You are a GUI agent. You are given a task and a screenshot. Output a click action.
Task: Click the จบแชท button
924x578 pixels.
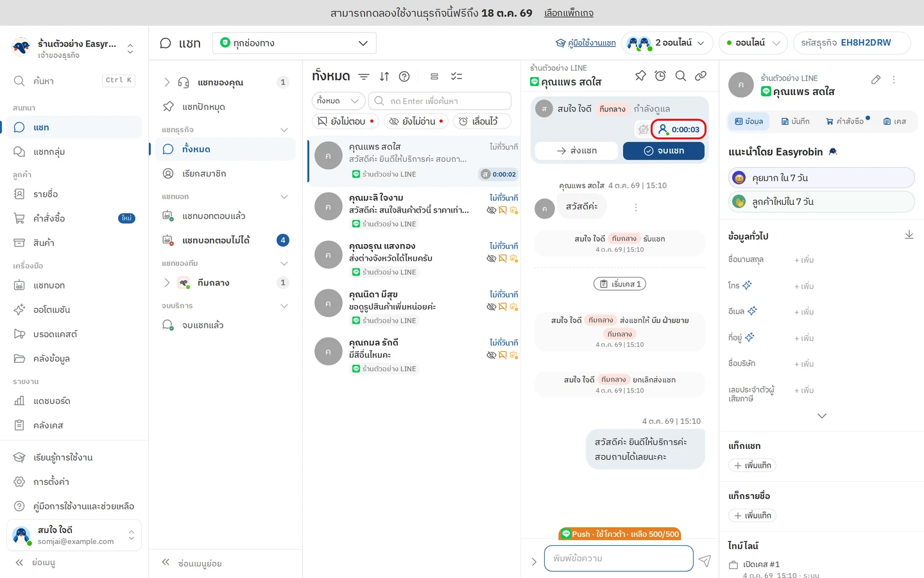point(663,151)
